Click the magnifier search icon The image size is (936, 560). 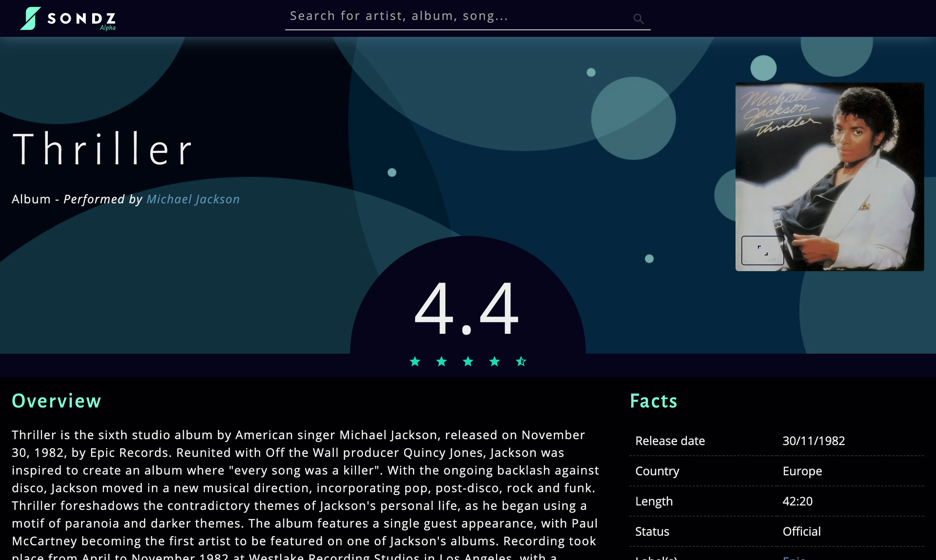coord(638,18)
